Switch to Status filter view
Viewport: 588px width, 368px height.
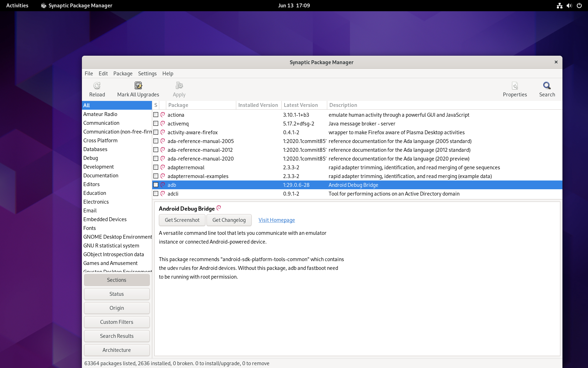click(x=117, y=294)
